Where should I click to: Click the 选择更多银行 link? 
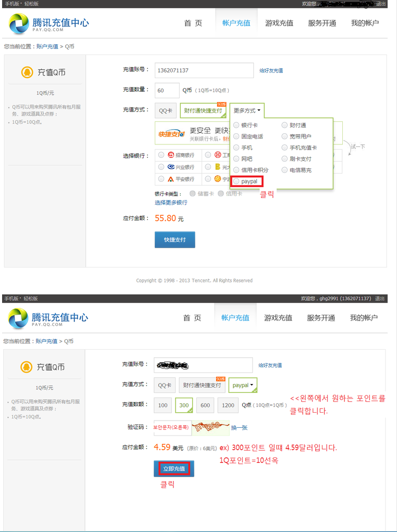(x=171, y=203)
